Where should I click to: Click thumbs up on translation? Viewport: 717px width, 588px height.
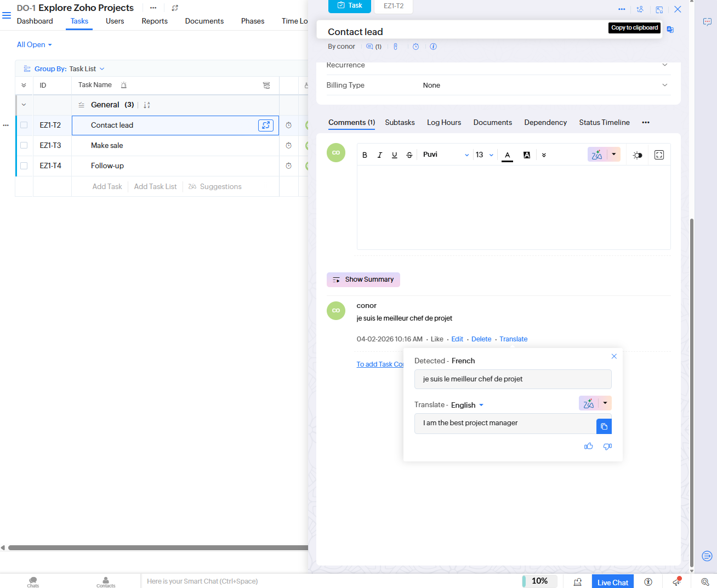click(x=589, y=447)
